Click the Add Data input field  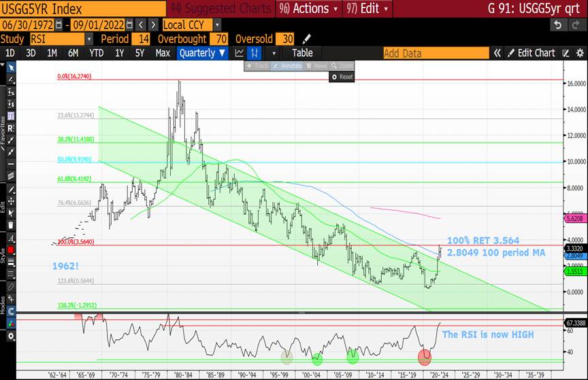pos(436,53)
